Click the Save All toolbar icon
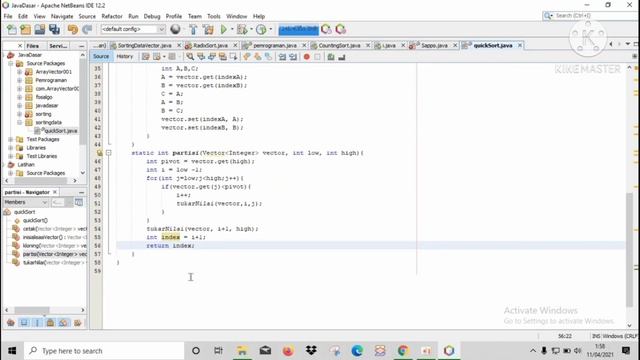 coord(54,29)
